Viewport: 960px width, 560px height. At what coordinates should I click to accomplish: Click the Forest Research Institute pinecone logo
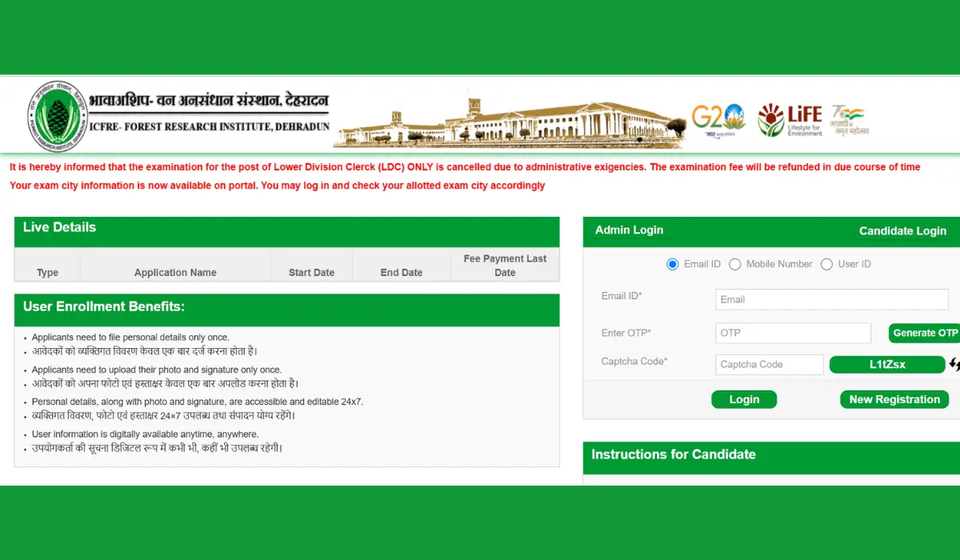coord(58,116)
